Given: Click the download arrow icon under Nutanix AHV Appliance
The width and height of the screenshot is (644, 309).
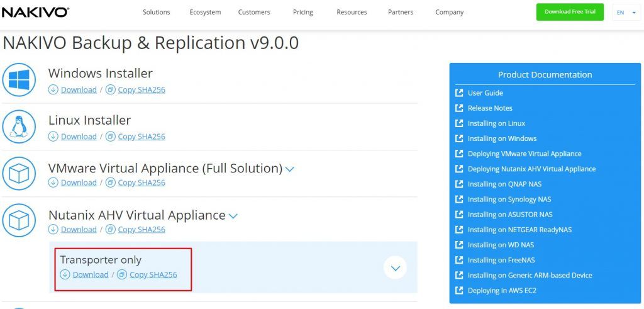Looking at the screenshot, I should click(53, 229).
